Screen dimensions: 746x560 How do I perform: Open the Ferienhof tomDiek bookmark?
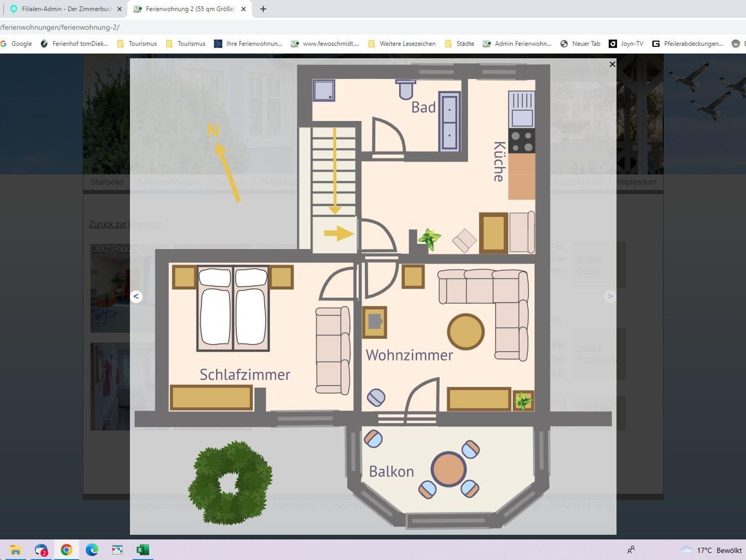75,44
